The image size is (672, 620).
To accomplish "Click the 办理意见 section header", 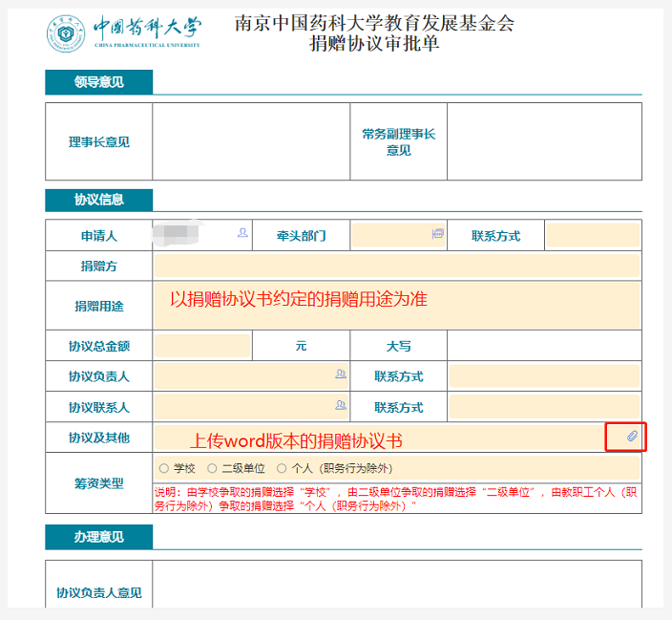I will (x=99, y=537).
